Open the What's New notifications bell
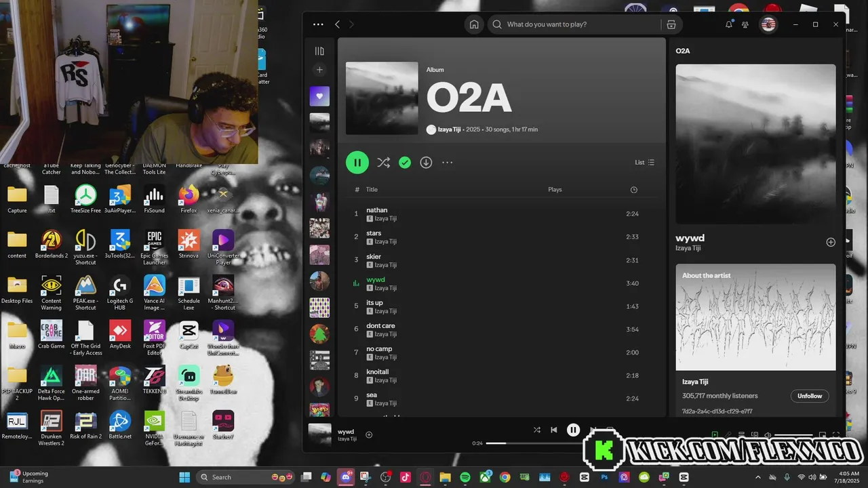 point(729,24)
